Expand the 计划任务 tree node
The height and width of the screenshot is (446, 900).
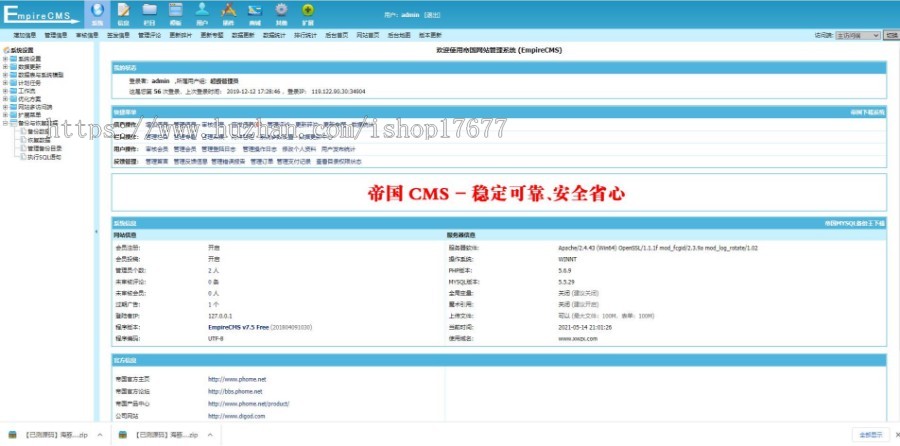point(5,83)
